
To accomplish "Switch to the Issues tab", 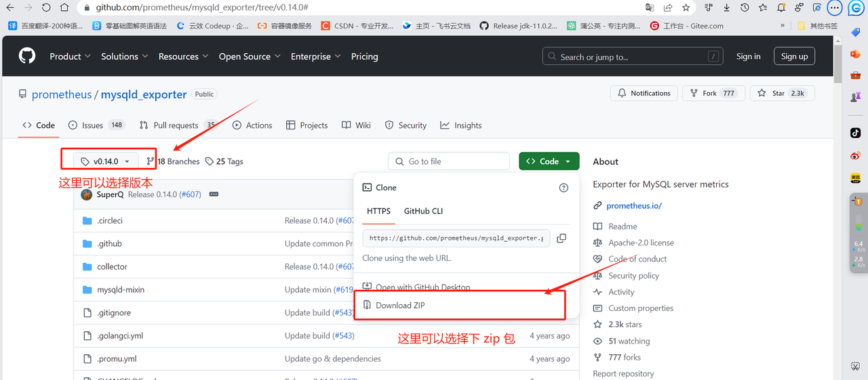I will click(x=96, y=125).
